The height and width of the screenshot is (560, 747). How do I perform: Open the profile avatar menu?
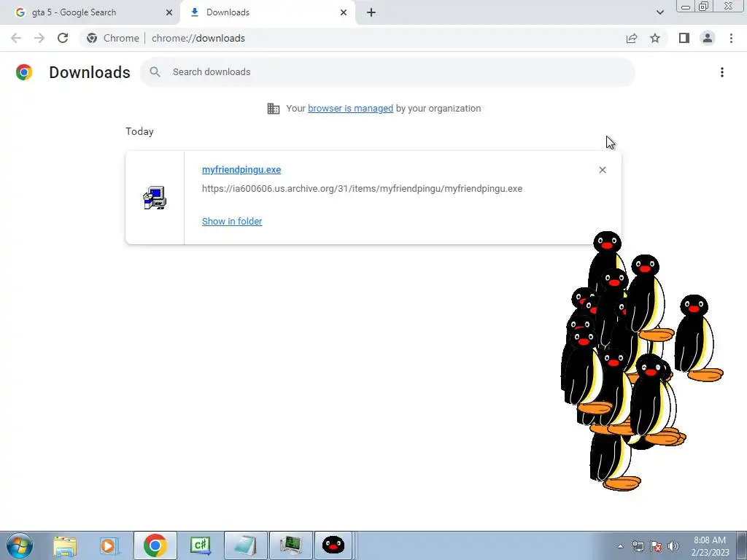708,38
